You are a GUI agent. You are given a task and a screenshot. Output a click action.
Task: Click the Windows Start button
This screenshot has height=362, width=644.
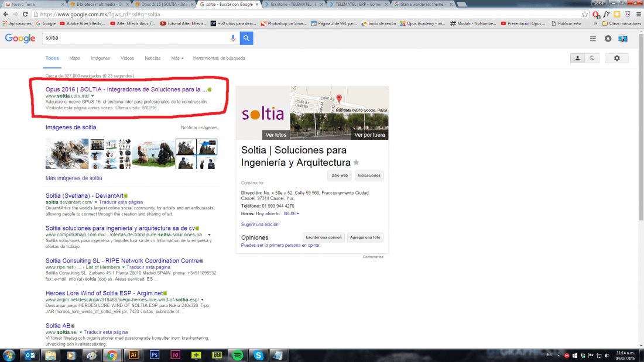(9, 356)
